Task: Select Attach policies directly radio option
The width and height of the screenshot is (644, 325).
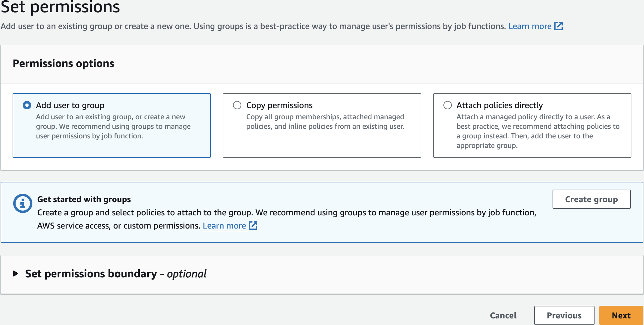Action: click(447, 105)
